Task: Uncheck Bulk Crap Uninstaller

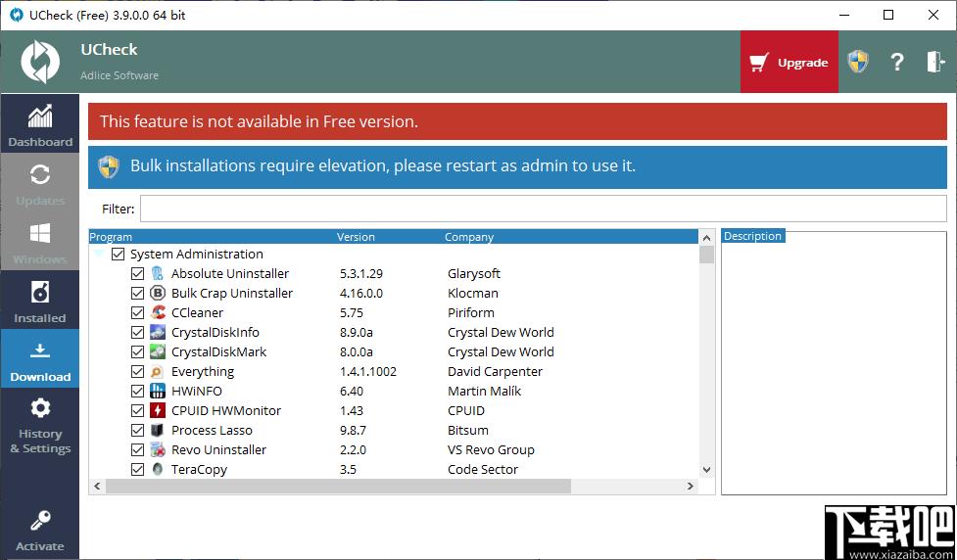Action: (x=137, y=293)
